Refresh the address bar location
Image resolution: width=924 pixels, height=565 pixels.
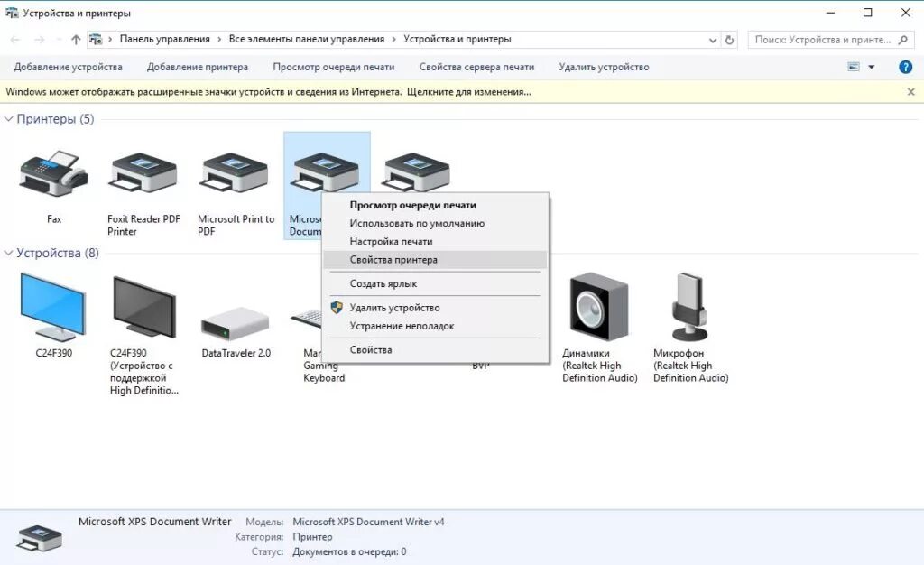click(729, 40)
